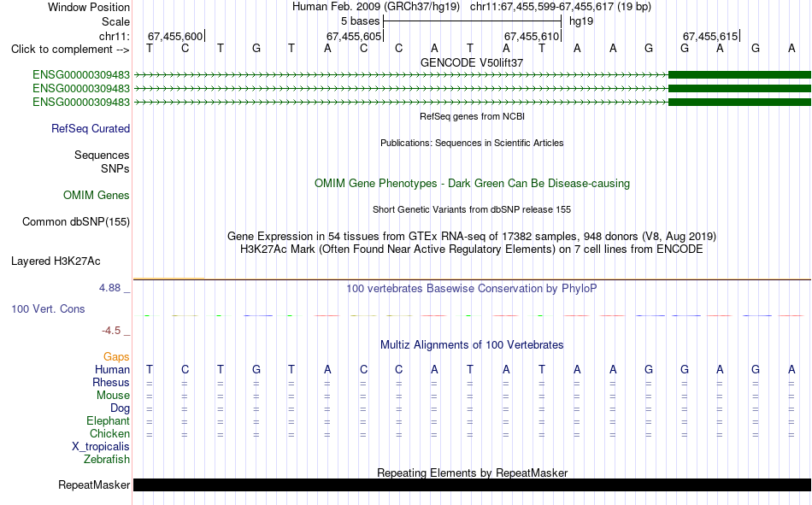Screen dimensions: 812x505
Task: Open the GTEx Gene Expression track title
Action: click(472, 236)
